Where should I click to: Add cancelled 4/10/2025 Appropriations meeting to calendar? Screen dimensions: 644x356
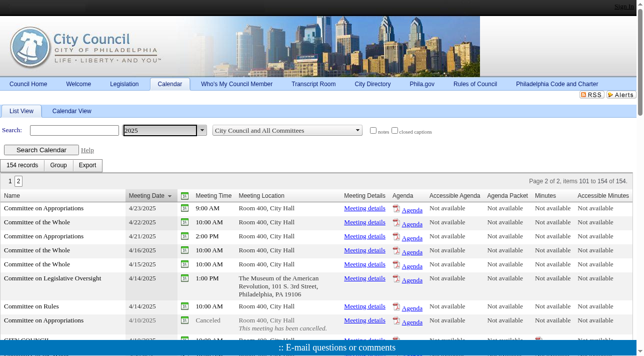point(184,320)
